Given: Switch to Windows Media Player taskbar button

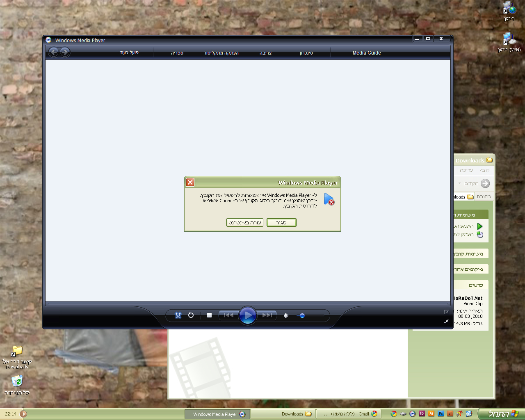Looking at the screenshot, I should 217,414.
